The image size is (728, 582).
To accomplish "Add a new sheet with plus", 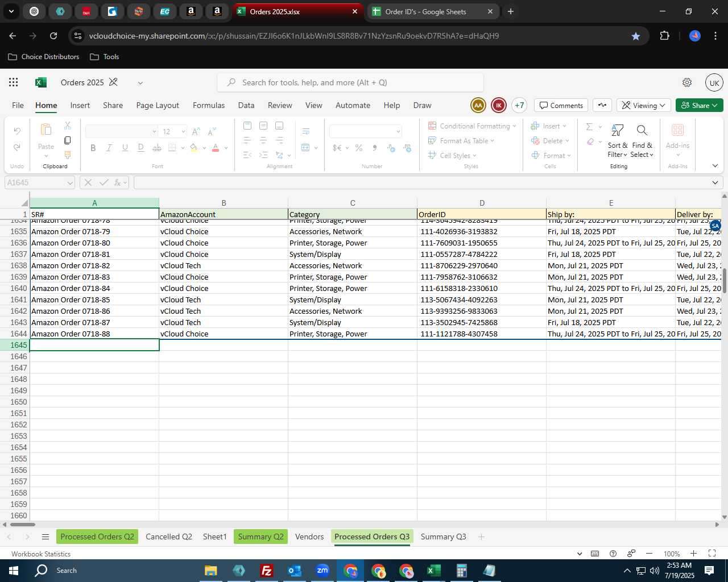I will (481, 537).
